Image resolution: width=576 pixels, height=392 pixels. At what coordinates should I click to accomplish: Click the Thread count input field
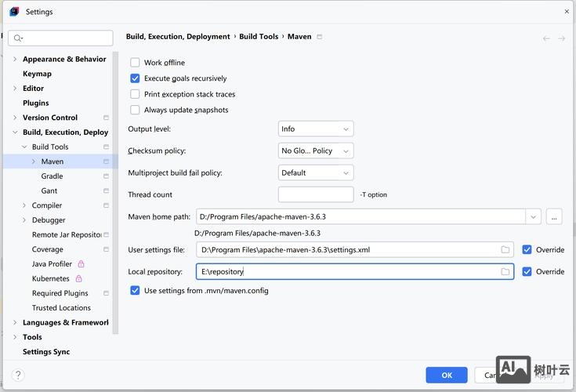click(x=316, y=194)
